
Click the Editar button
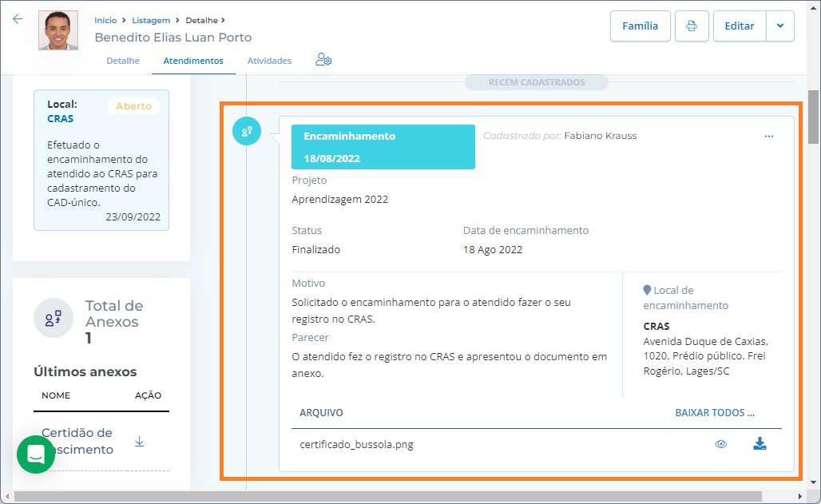[x=740, y=26]
